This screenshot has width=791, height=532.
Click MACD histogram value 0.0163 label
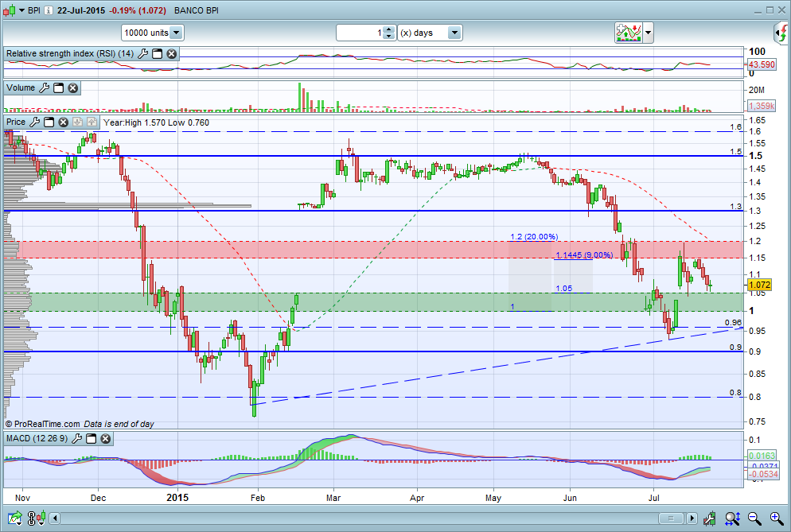click(762, 456)
